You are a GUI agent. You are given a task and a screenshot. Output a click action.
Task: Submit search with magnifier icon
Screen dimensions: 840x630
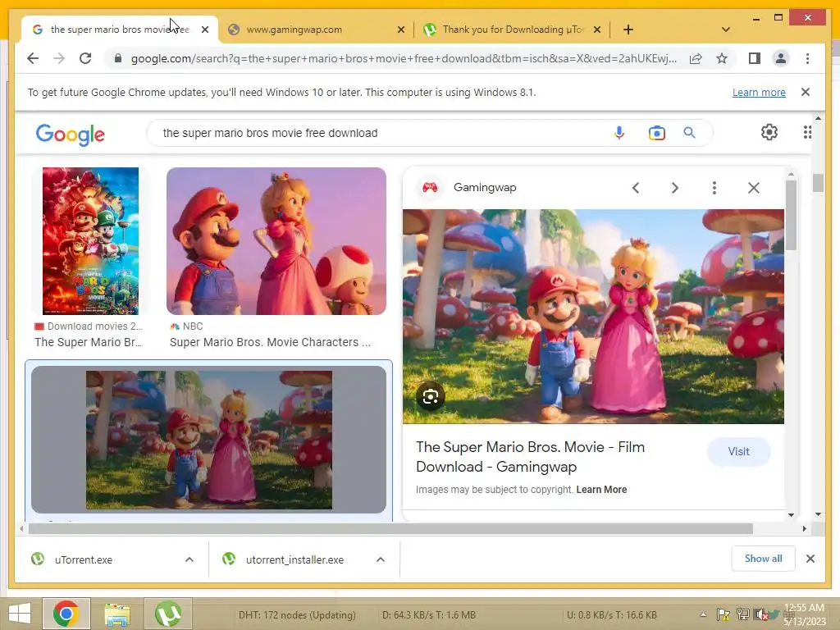point(689,132)
